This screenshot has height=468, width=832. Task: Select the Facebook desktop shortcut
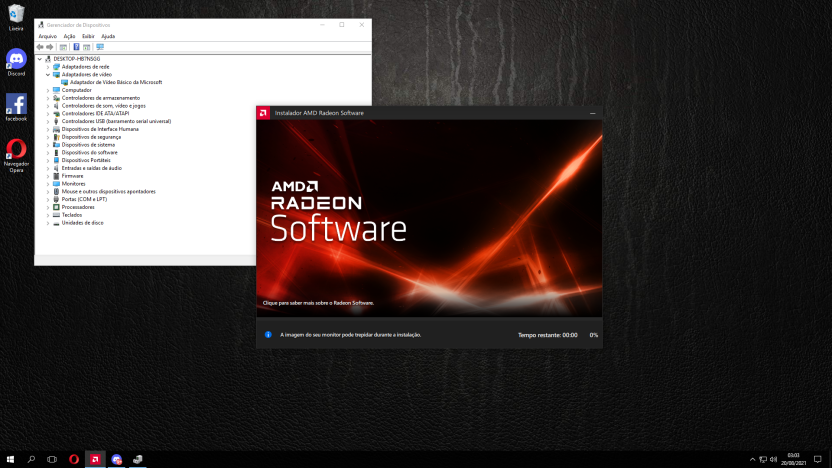tap(16, 108)
